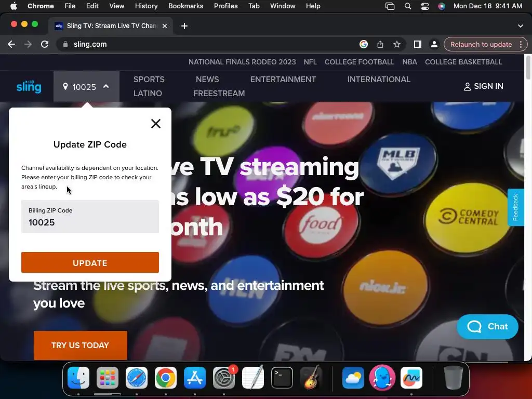This screenshot has width=532, height=399.
Task: Open the Feedback side tab
Action: [515, 207]
